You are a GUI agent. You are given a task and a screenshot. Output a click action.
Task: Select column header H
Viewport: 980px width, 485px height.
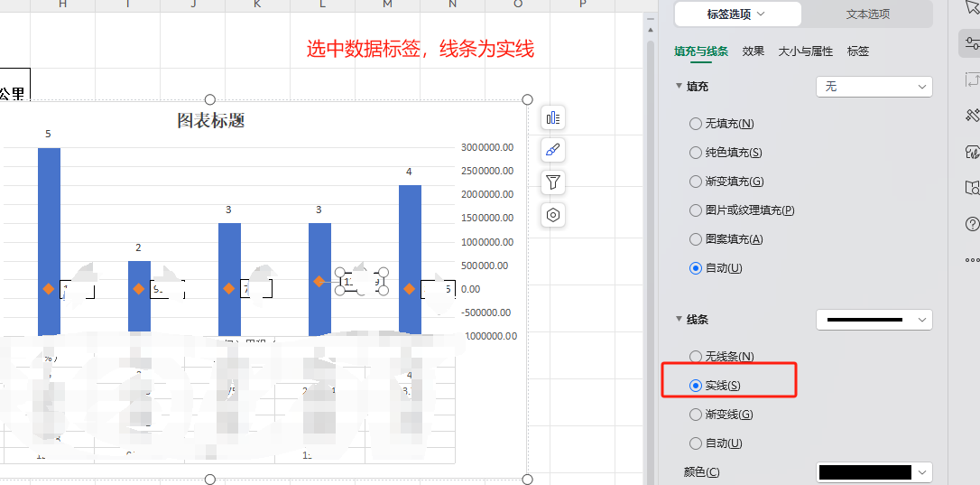pyautogui.click(x=62, y=5)
